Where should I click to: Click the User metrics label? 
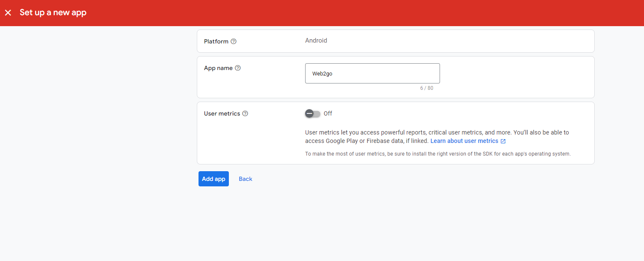[x=222, y=113]
